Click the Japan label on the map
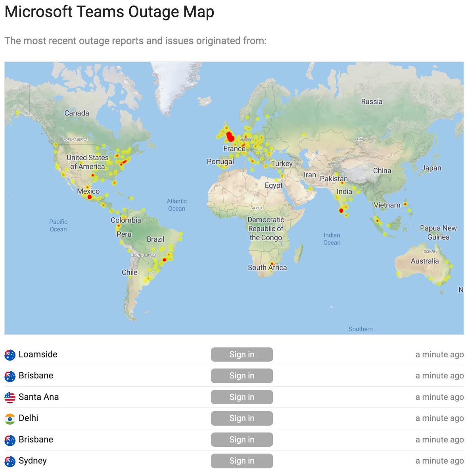 click(x=431, y=168)
